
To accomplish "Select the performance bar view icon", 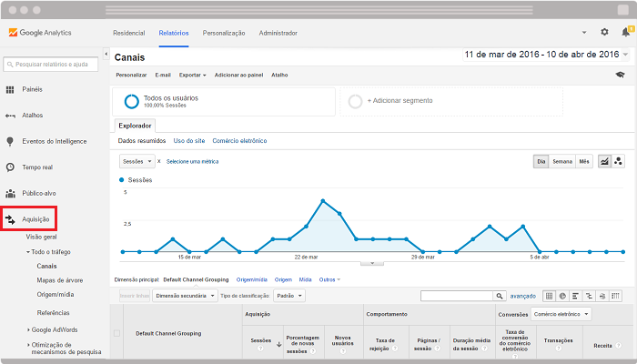I will (575, 296).
